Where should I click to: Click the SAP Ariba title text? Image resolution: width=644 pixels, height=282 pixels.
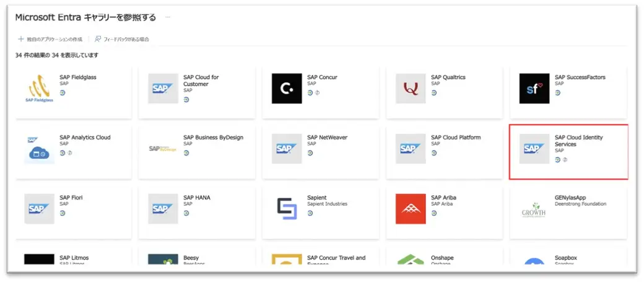(x=443, y=198)
